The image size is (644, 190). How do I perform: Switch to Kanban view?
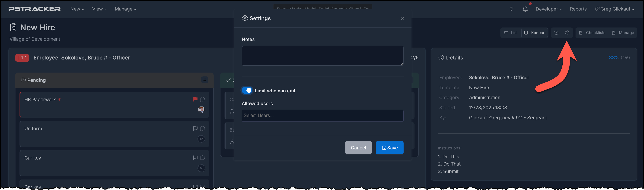click(x=535, y=33)
